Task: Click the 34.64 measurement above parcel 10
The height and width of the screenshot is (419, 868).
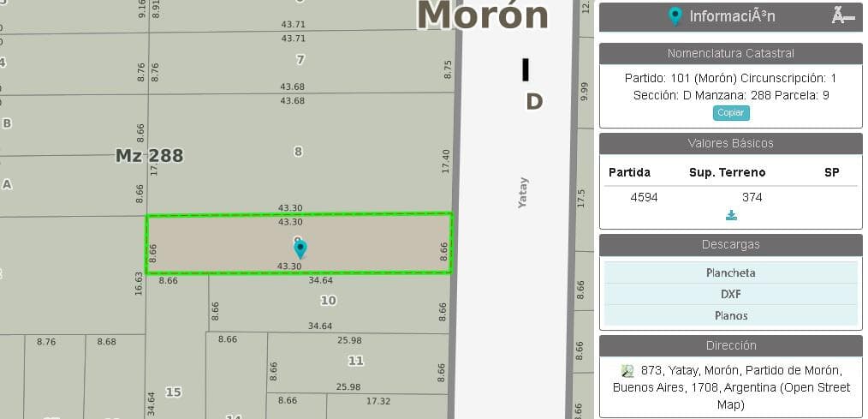Action: [320, 280]
